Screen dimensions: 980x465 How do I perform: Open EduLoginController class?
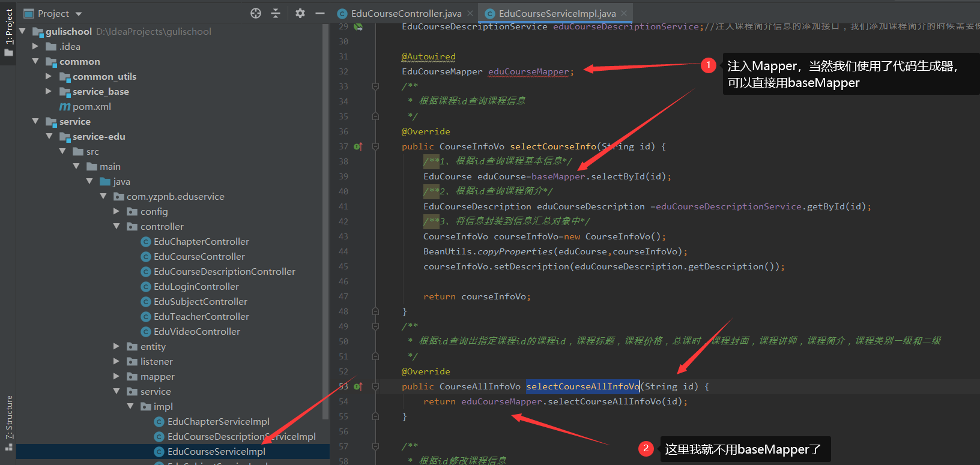coord(196,286)
